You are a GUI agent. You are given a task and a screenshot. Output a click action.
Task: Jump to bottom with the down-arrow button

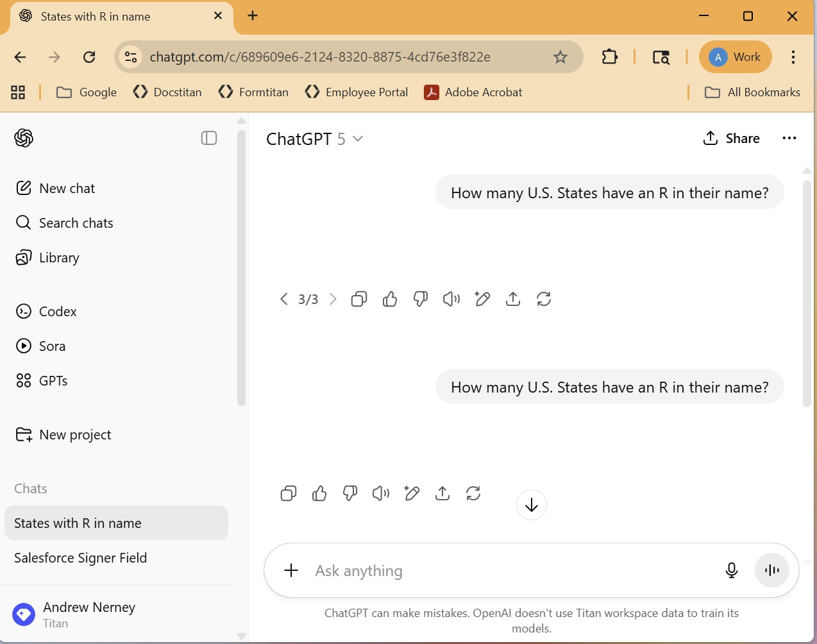(532, 505)
